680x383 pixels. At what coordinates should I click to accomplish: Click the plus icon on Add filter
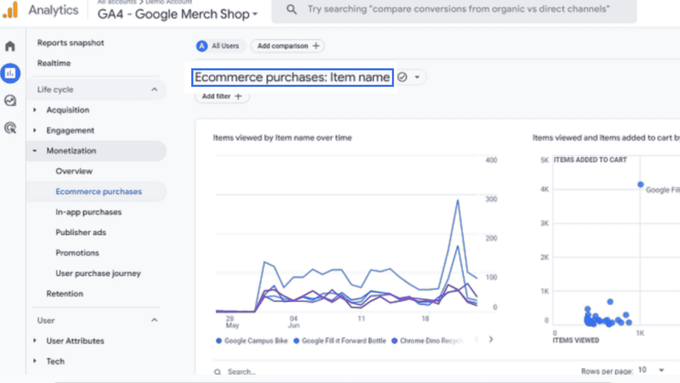238,96
